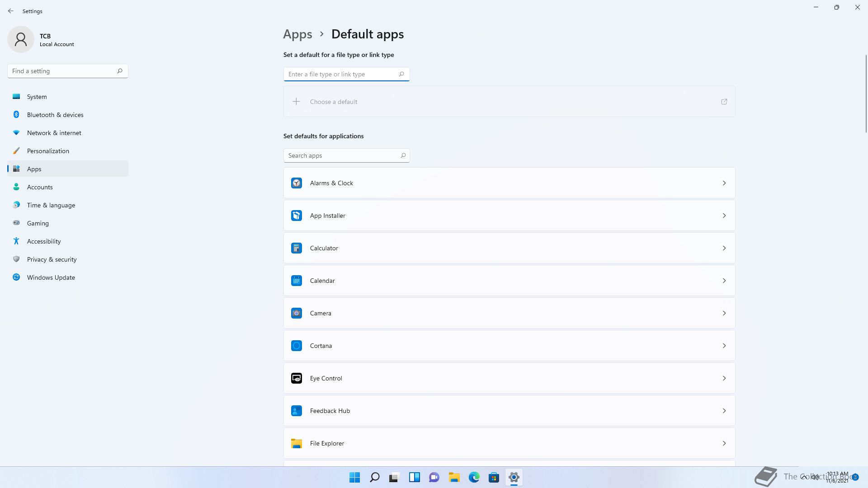Screen dimensions: 868x488
Task: Click the Cortana row label
Action: (321, 346)
